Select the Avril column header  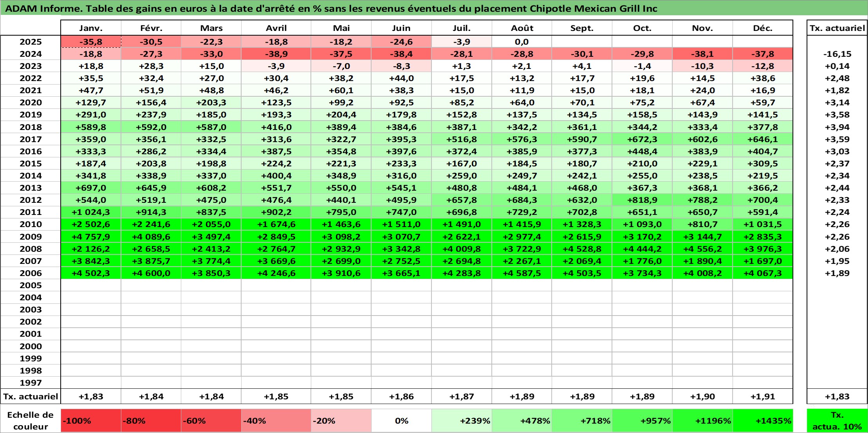(276, 28)
